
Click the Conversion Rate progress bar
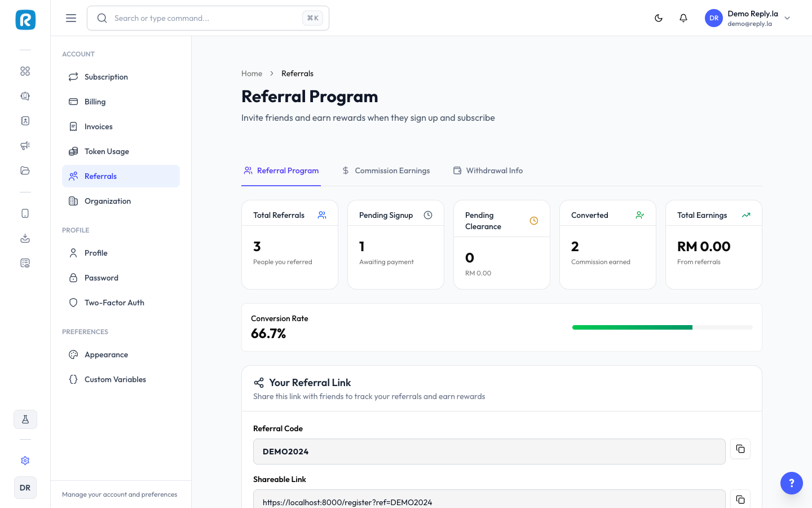(x=663, y=327)
